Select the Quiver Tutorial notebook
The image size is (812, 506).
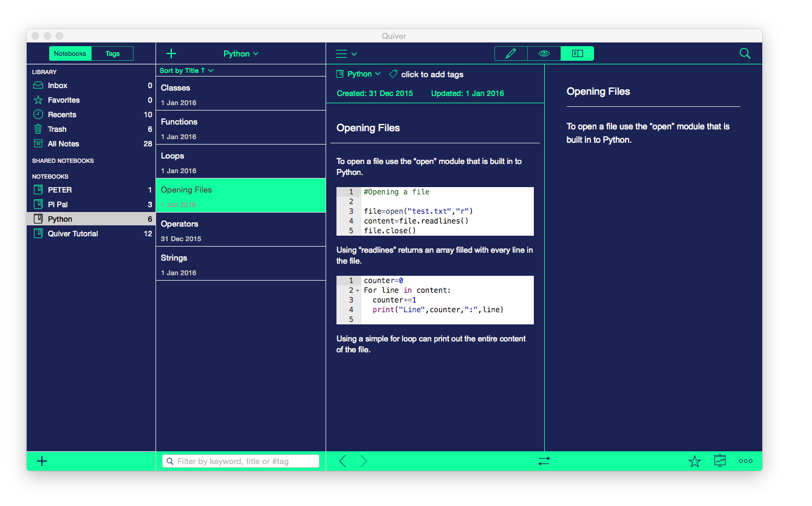(91, 234)
